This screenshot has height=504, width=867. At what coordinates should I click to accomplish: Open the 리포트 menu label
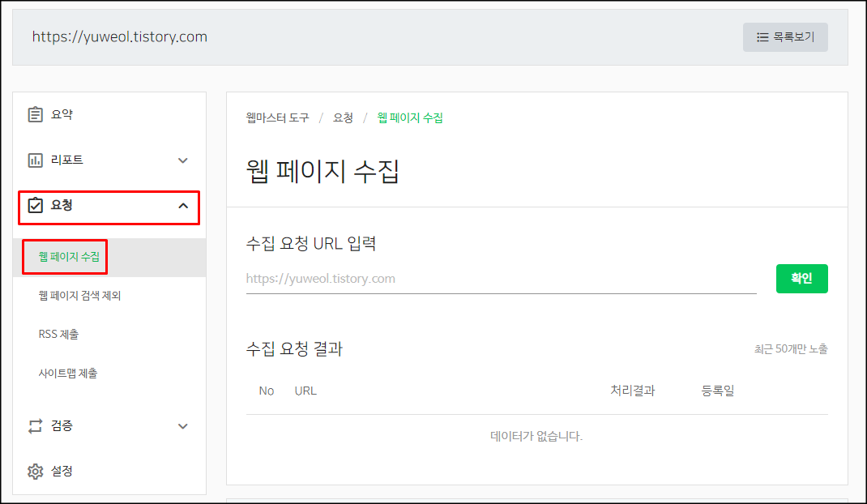pyautogui.click(x=67, y=160)
